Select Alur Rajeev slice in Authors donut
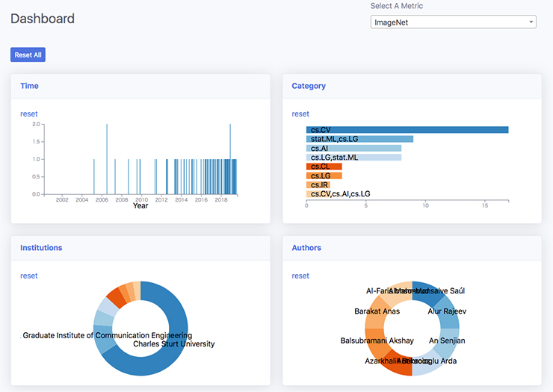Screen dimensions: 553x392 pos(448,311)
